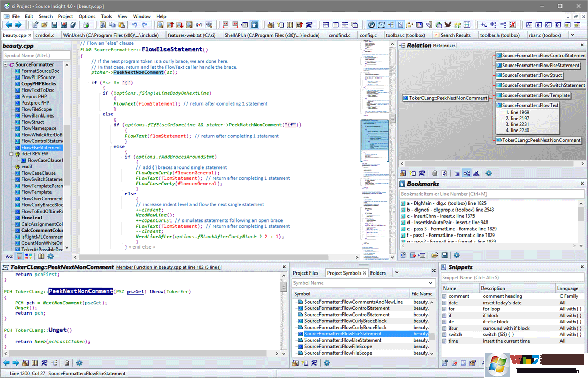Switch to the Folders tab

pos(378,273)
